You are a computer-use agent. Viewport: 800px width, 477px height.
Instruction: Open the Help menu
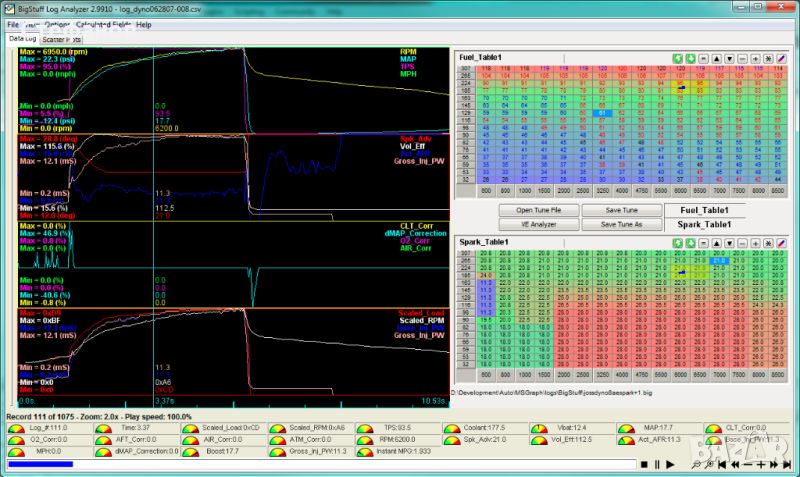click(144, 23)
